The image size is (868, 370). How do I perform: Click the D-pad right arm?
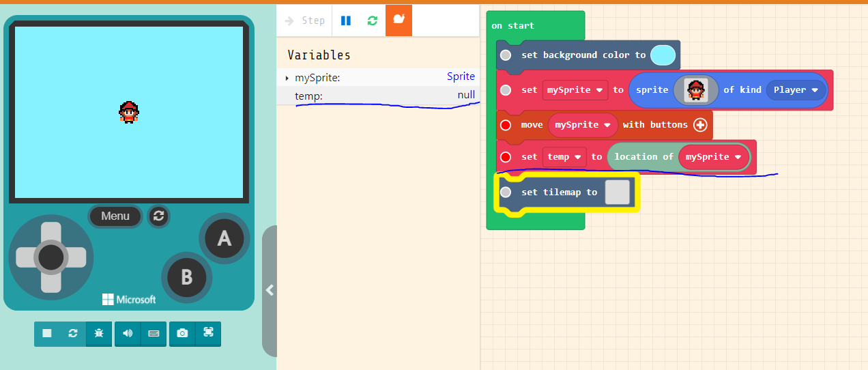click(x=75, y=257)
